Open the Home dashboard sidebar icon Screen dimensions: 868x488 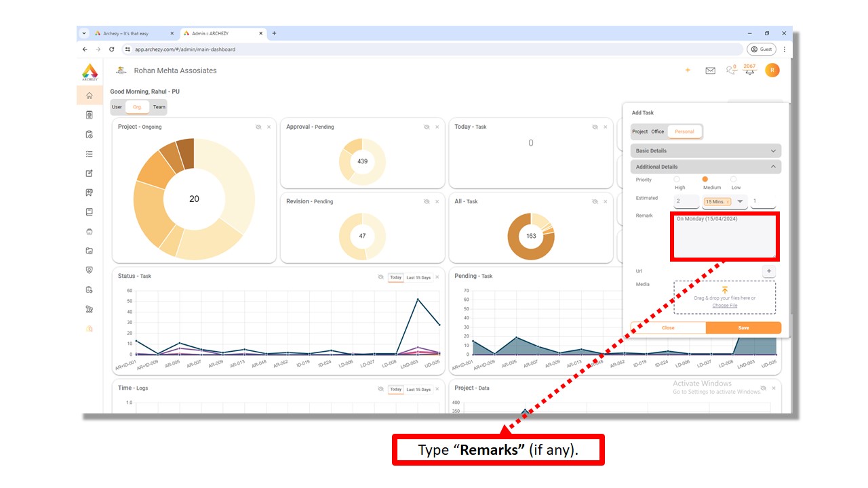[90, 96]
